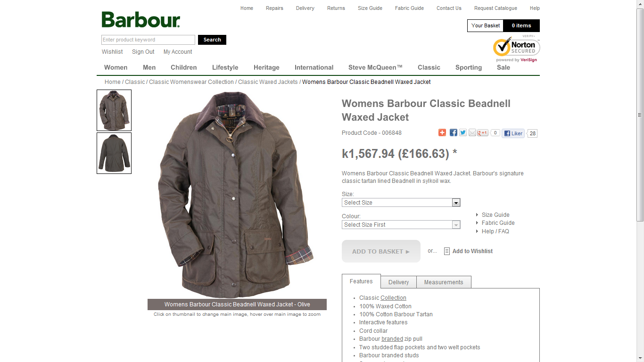The width and height of the screenshot is (644, 362).
Task: Click the email envelope share icon
Action: [472, 133]
